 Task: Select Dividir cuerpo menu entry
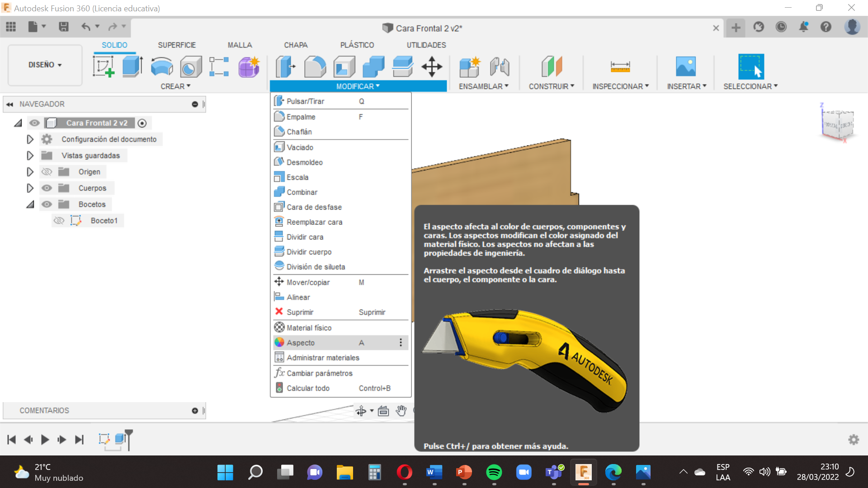click(340, 252)
